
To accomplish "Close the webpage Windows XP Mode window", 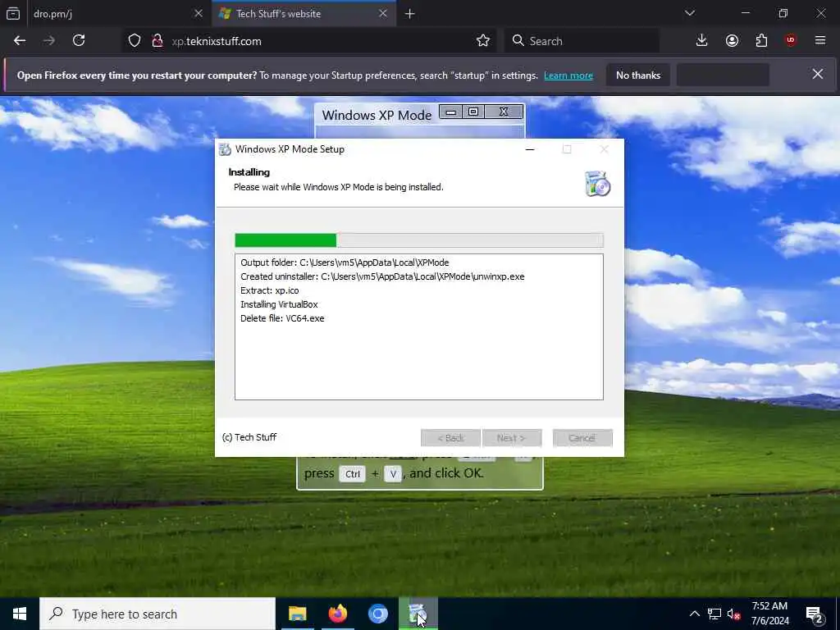I will pos(504,112).
